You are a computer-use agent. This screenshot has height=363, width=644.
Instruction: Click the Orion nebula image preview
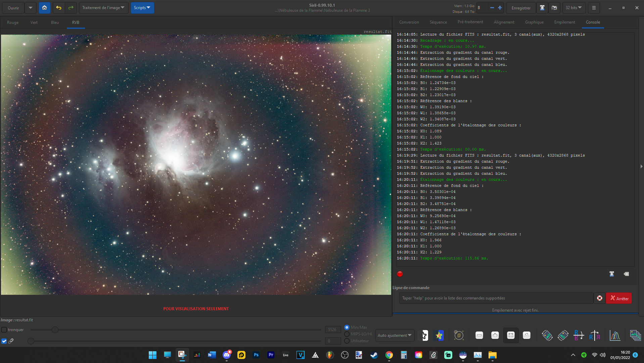coord(196,165)
